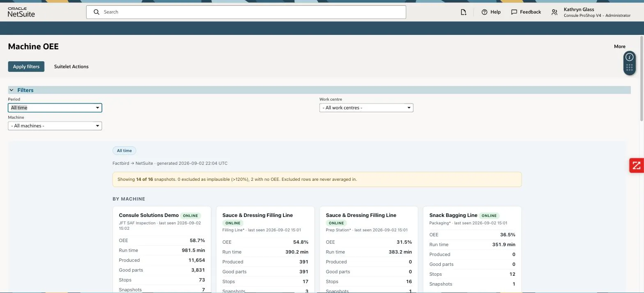Open the More menu
Screen dimensions: 644x293
(x=620, y=46)
